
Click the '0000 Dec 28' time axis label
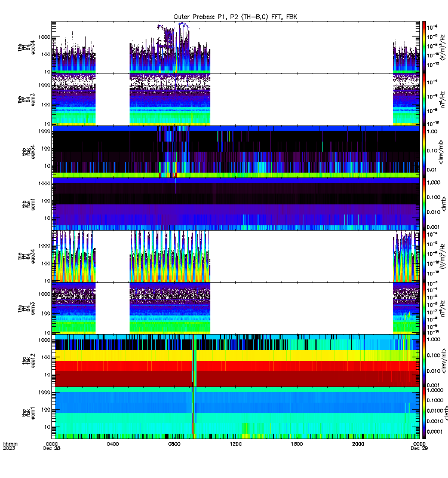(51, 446)
